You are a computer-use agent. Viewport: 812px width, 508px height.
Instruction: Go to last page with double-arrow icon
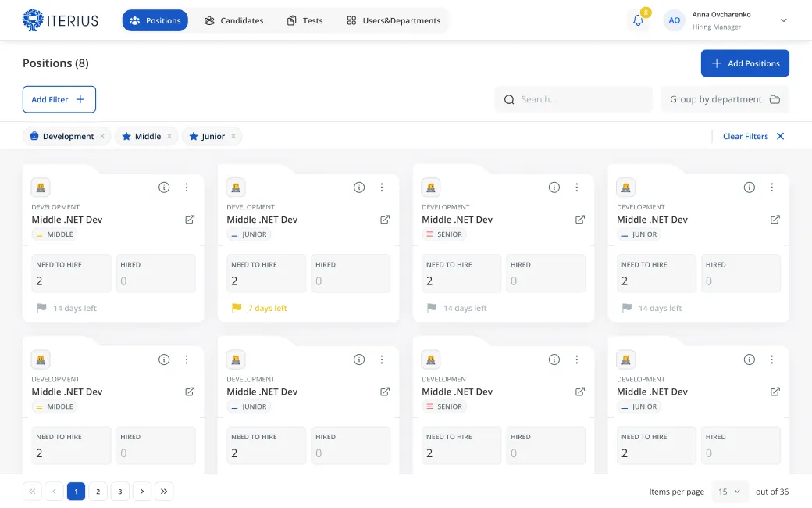[x=164, y=492]
